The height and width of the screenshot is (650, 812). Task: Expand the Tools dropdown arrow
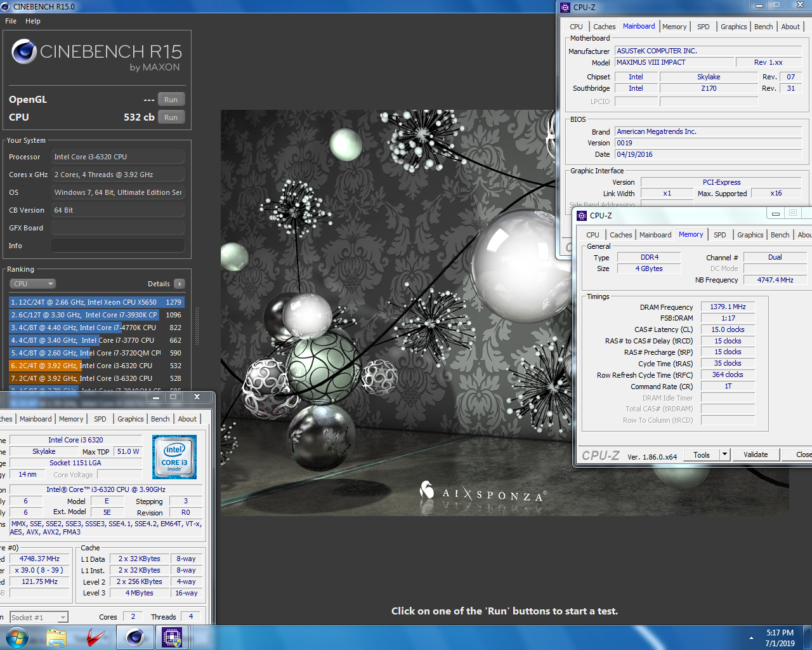tap(726, 454)
